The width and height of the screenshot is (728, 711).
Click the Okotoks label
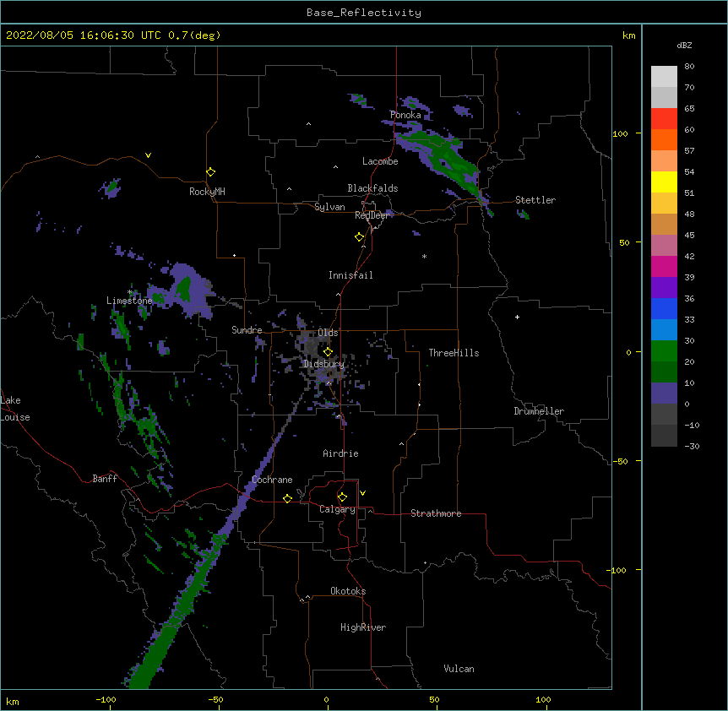pos(348,591)
